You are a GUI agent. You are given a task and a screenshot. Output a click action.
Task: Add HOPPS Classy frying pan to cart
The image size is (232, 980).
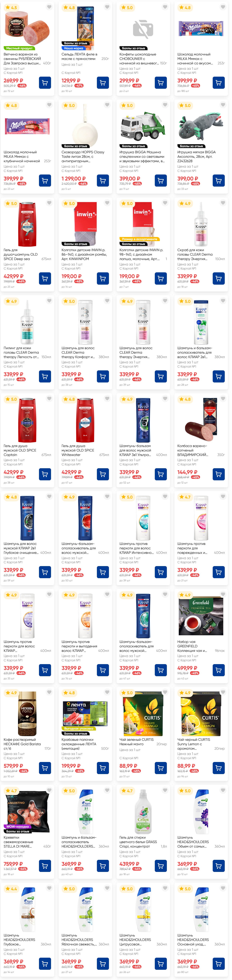[102, 180]
